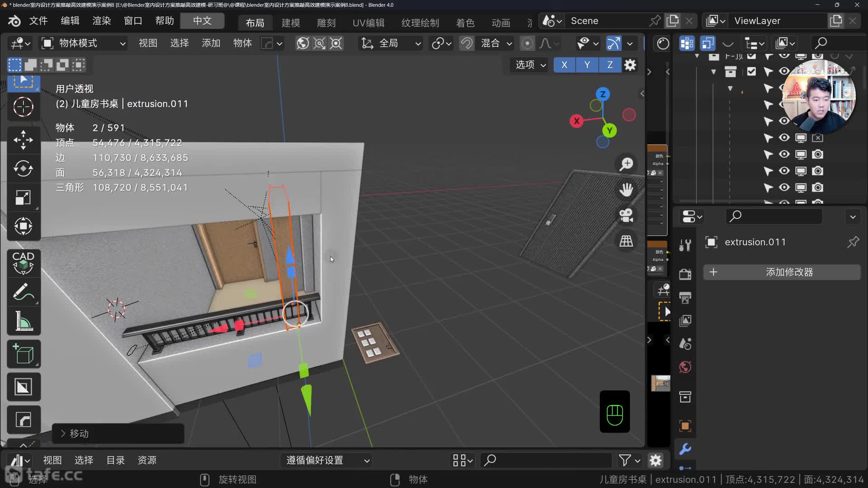Select the Measure ruler tool
Screen dimensions: 868x488
[x=23, y=321]
